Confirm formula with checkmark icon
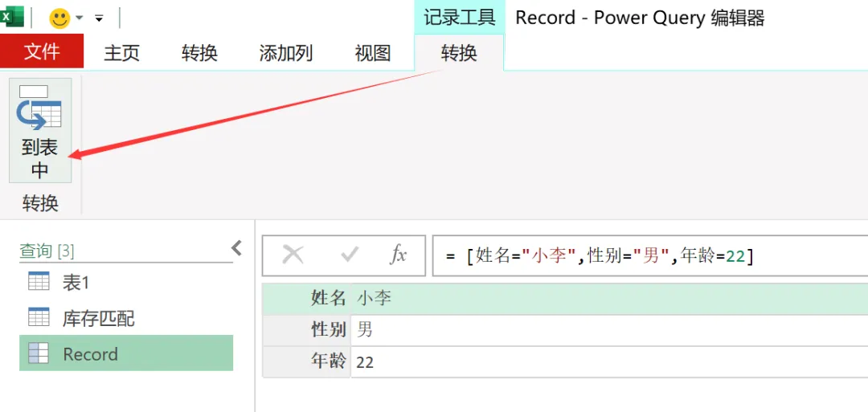The width and height of the screenshot is (868, 412). pos(350,255)
